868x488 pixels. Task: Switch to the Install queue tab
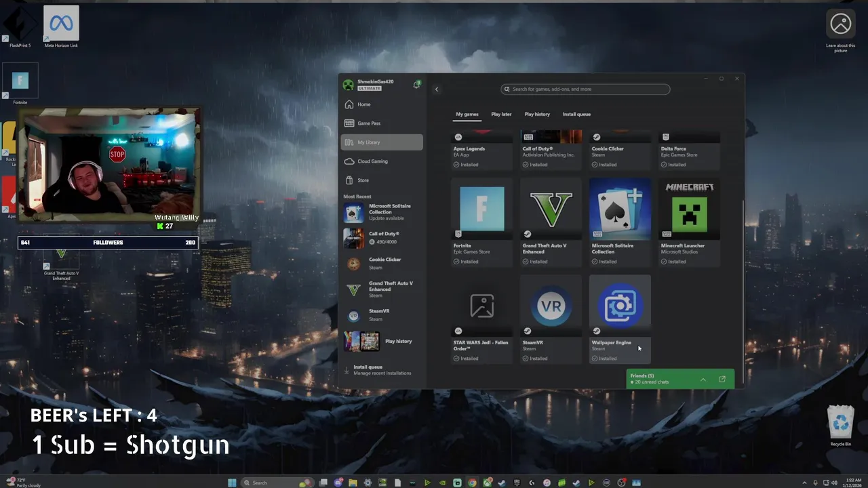pyautogui.click(x=576, y=115)
